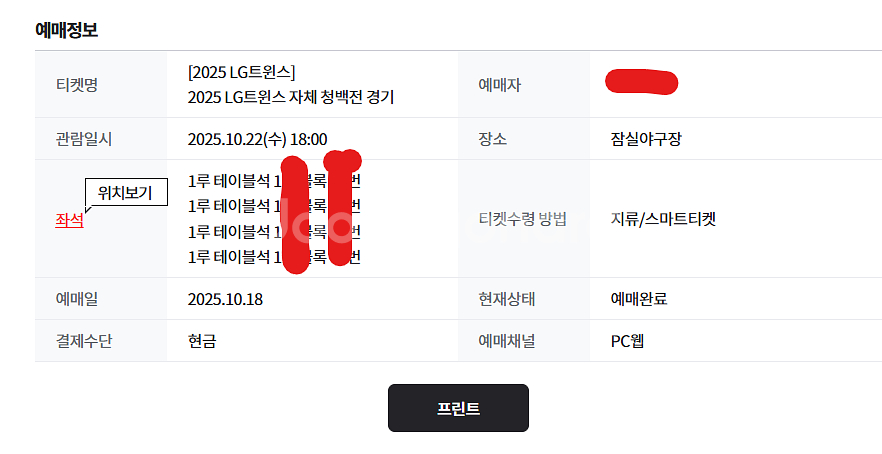Click the 관람일시 label cell
Screen dimensions: 882x454
click(82, 139)
